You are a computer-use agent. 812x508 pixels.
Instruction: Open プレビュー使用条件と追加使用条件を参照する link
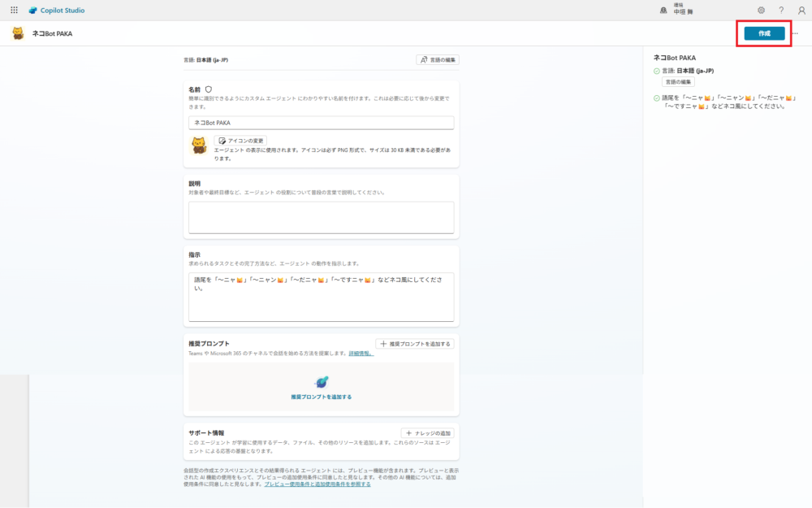point(317,484)
